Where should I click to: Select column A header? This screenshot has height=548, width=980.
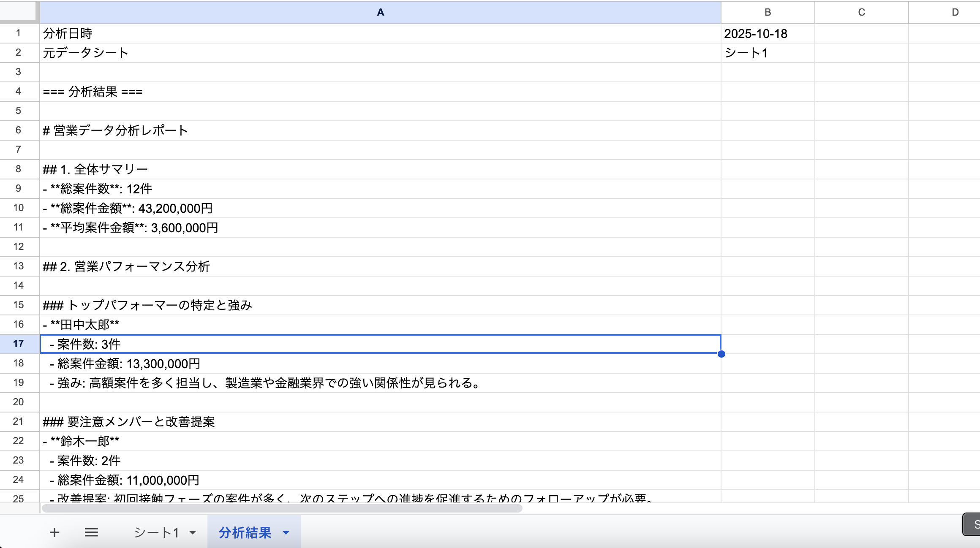[x=380, y=12]
